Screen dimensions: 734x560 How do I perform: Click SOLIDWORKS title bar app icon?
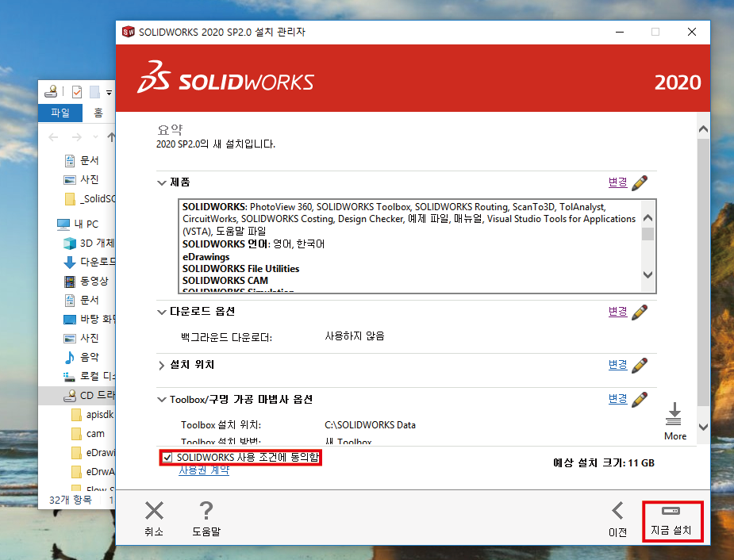129,32
